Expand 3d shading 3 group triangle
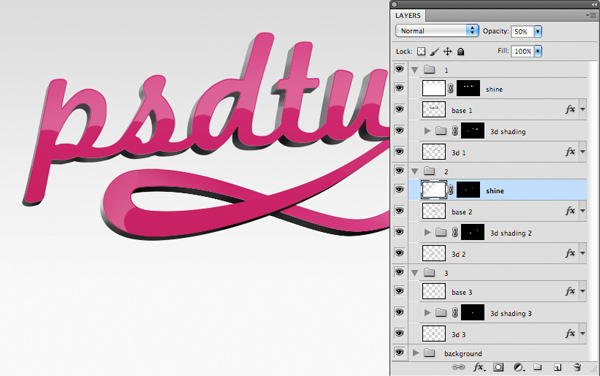 [427, 313]
